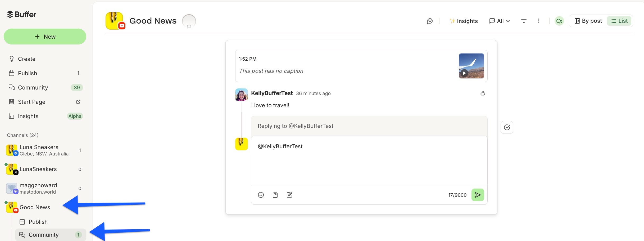This screenshot has width=644, height=241.
Task: Expand the Good News channel in the sidebar
Action: coord(35,207)
